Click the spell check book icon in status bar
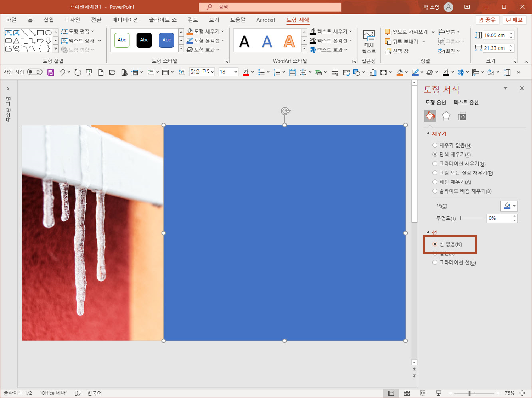Viewport: 532px width, 398px height. (x=78, y=393)
